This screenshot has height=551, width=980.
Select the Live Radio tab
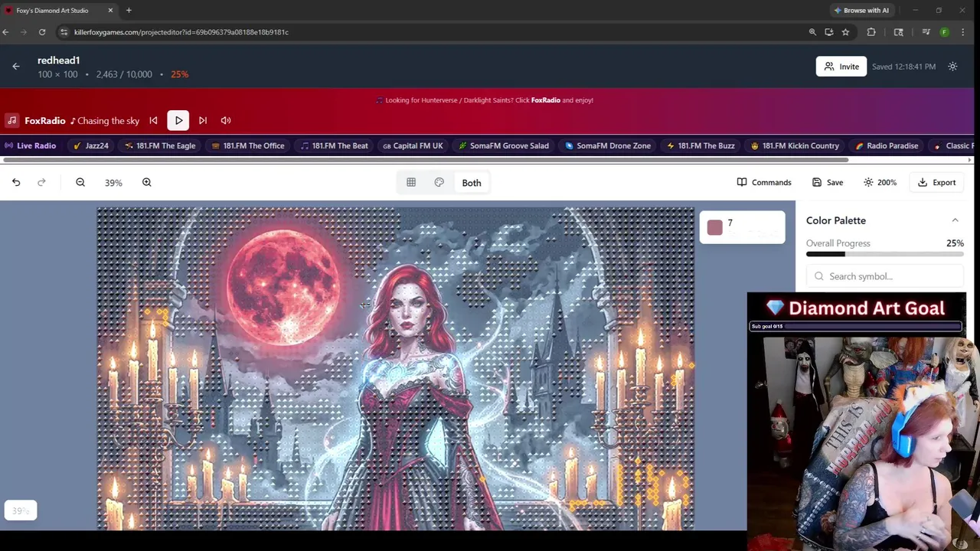[x=31, y=145]
